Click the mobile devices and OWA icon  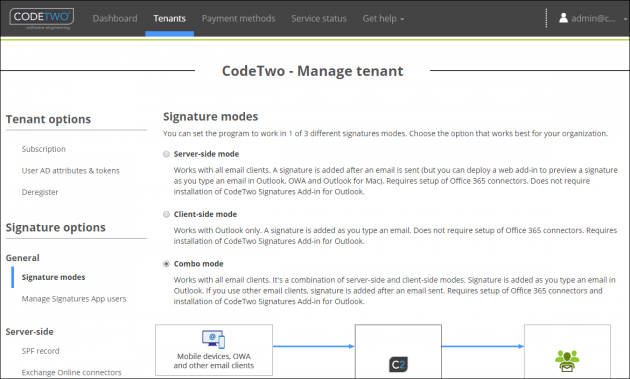pyautogui.click(x=213, y=339)
